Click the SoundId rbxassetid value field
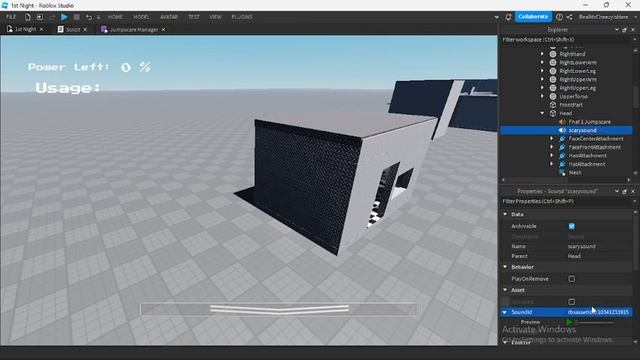This screenshot has width=640, height=360. coord(598,312)
